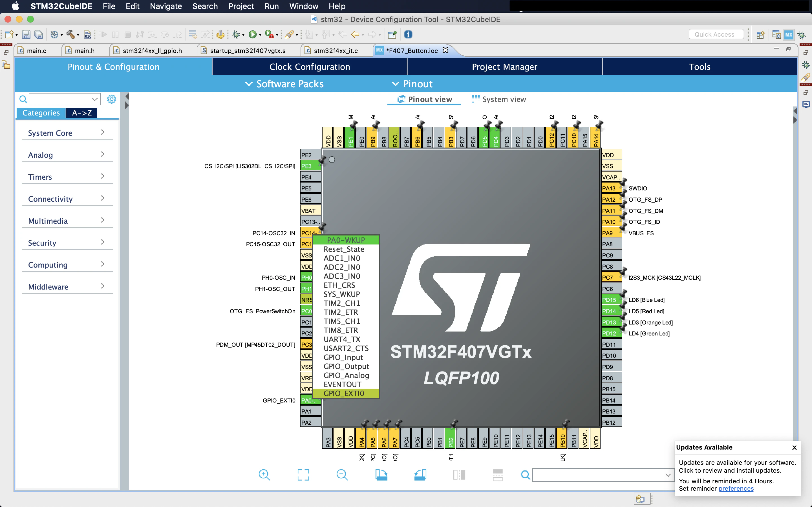Viewport: 812px width, 507px height.
Task: Click the Quick Access search field
Action: pos(716,34)
